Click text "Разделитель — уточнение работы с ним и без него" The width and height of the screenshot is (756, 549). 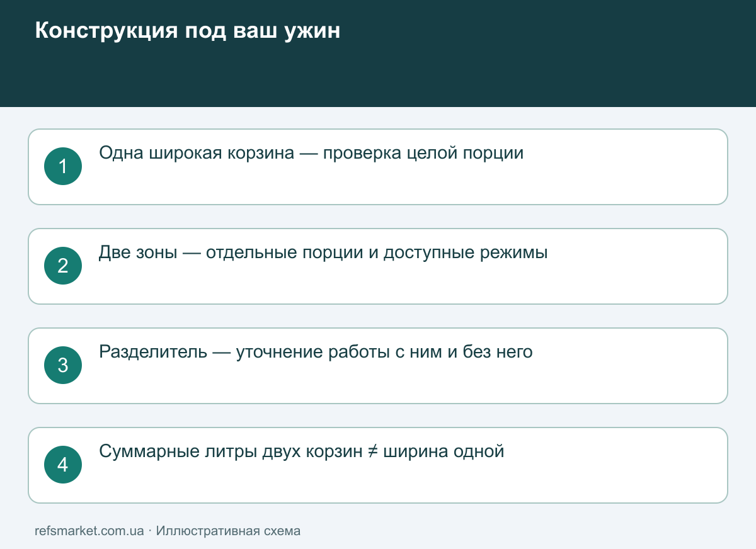pyautogui.click(x=316, y=352)
